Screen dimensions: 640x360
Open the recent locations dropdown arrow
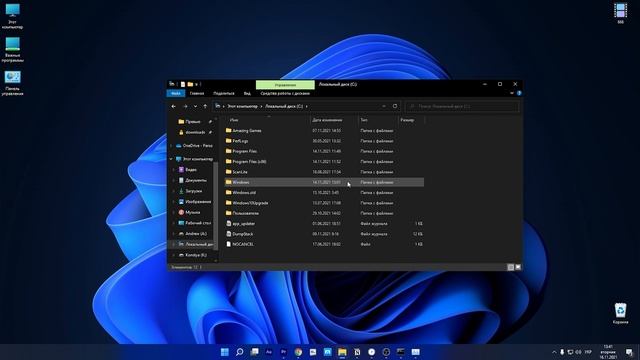pos(195,106)
